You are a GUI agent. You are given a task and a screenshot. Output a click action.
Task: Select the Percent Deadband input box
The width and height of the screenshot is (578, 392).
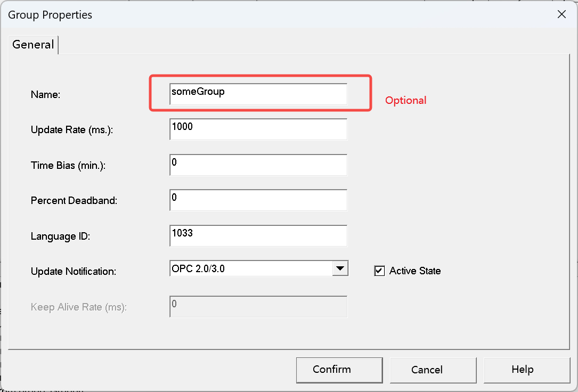coord(258,200)
